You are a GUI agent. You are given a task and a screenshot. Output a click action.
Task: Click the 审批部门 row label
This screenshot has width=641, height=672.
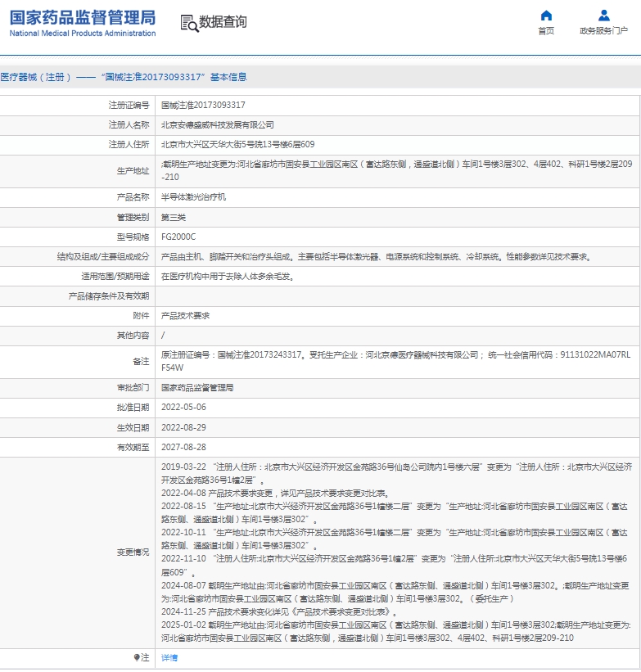[133, 388]
